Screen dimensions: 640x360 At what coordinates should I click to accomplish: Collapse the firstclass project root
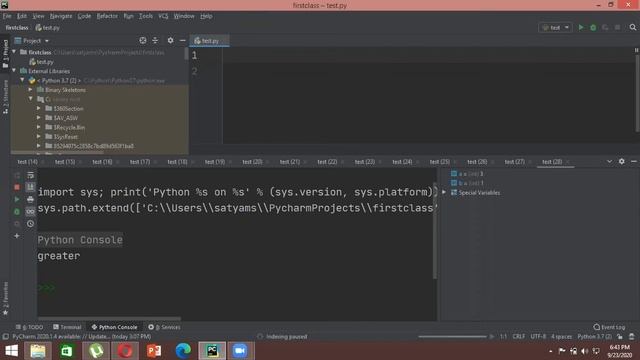[x=15, y=52]
